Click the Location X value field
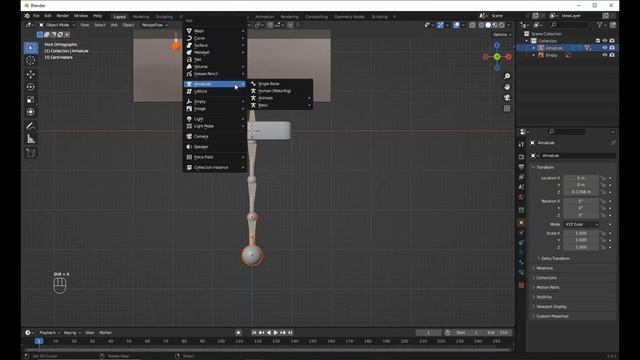Image resolution: width=640 pixels, height=360 pixels. [581, 178]
